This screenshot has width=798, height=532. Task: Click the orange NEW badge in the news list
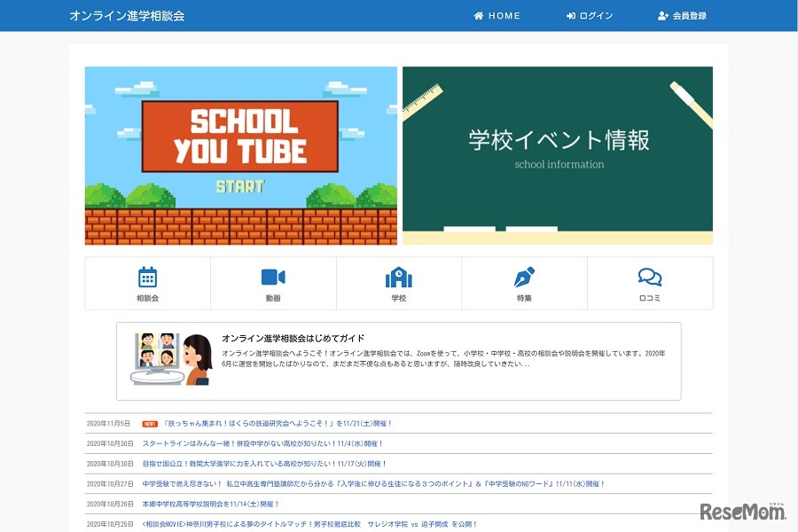point(150,424)
